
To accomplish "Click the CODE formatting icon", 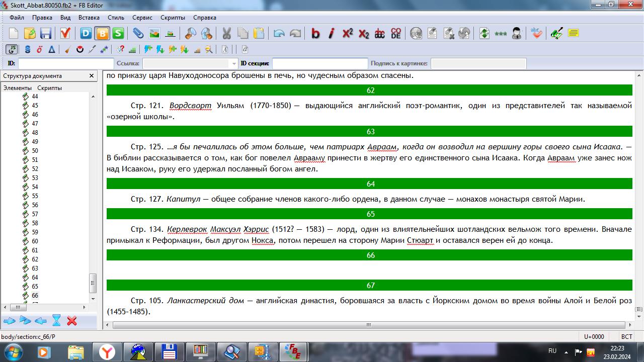I will click(x=396, y=34).
